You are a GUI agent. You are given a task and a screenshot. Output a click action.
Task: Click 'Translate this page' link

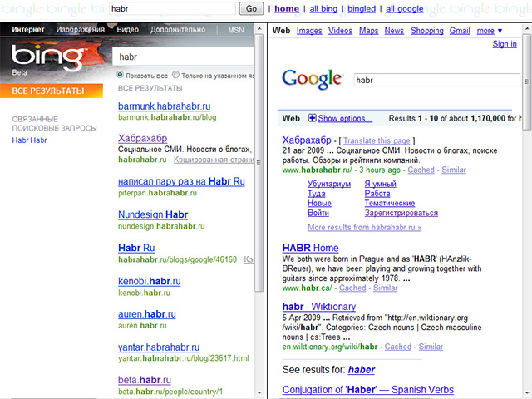379,140
